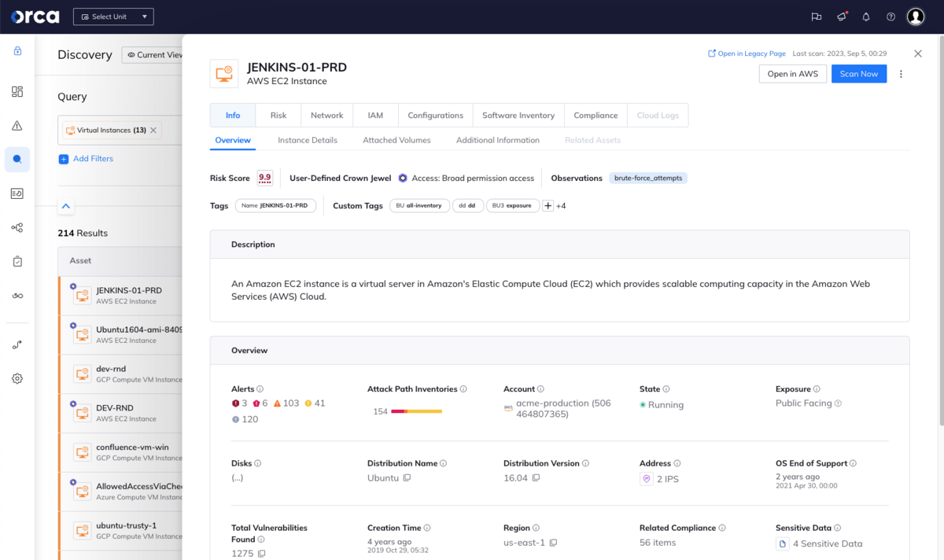Open announcements via the megaphone icon
The height and width of the screenshot is (560, 944).
pyautogui.click(x=841, y=17)
